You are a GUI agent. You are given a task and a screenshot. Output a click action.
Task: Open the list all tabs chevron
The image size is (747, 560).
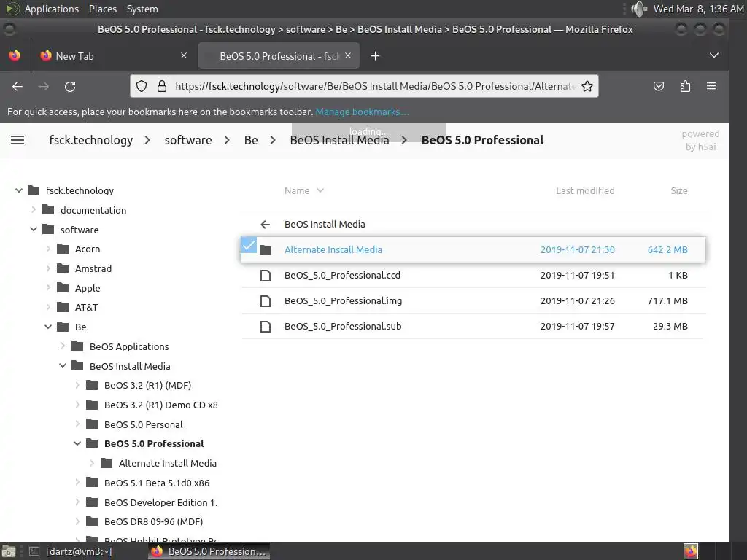click(713, 55)
